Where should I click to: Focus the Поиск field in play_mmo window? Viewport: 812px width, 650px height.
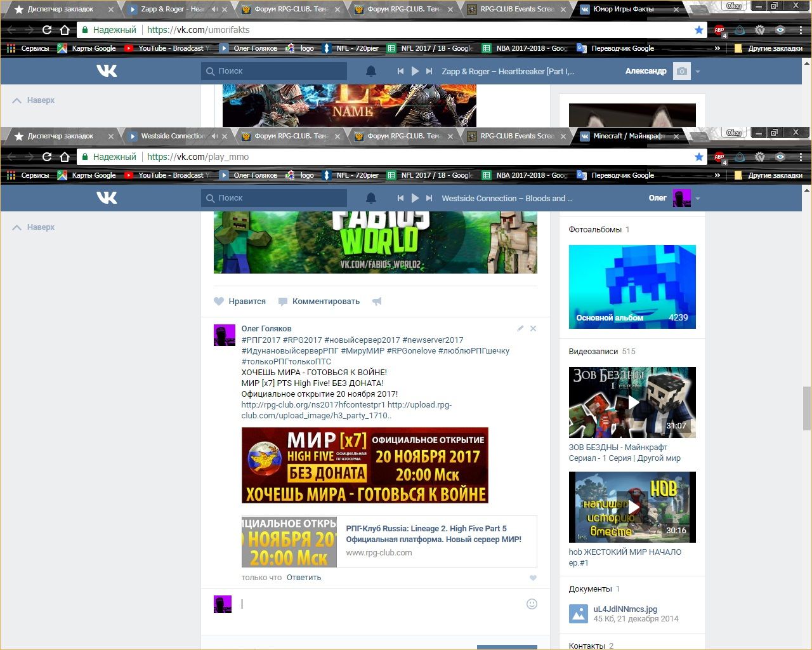coord(274,198)
